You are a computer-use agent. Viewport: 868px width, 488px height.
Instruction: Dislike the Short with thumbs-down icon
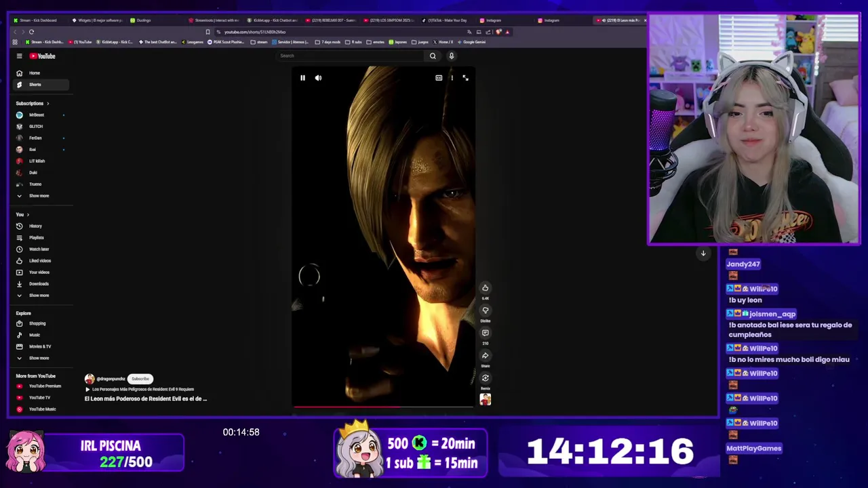click(485, 310)
